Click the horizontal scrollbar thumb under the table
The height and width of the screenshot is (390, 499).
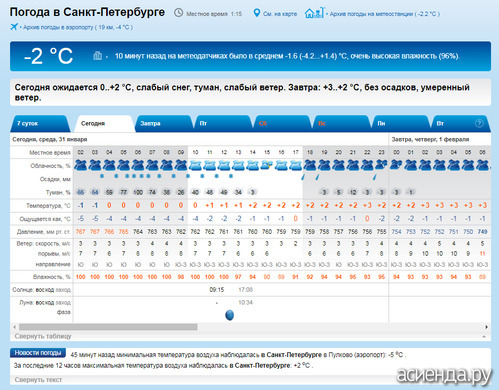[108, 327]
